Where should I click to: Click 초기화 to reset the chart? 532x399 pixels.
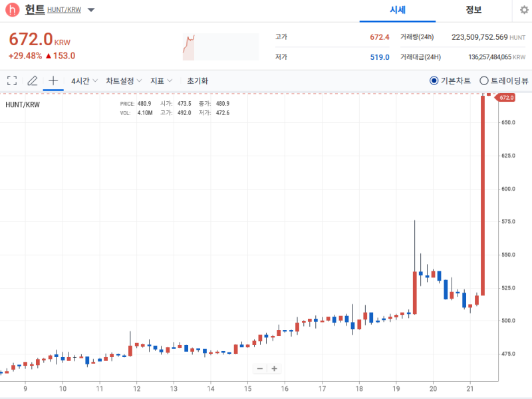[x=198, y=80]
